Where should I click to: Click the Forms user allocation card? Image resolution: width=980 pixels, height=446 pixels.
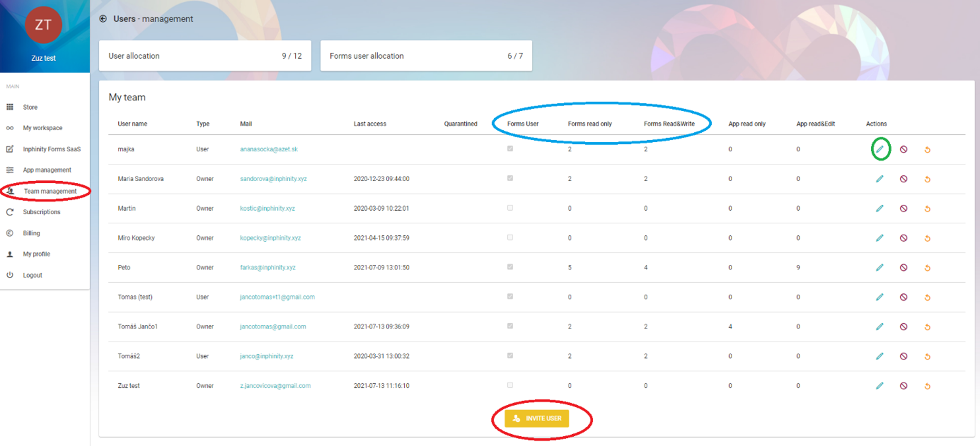click(x=426, y=56)
